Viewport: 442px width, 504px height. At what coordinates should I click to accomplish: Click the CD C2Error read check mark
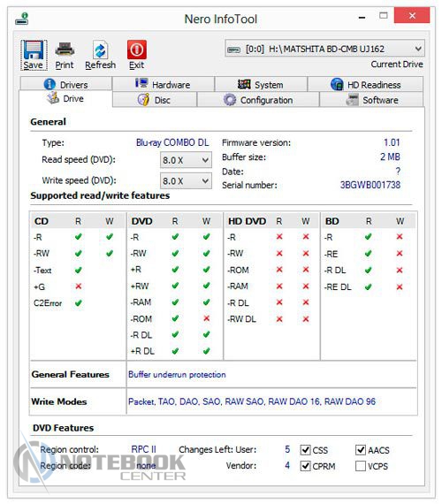[x=78, y=302]
